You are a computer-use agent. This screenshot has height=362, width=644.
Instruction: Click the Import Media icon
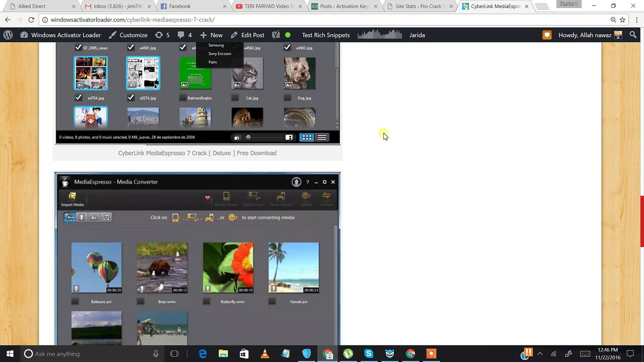tap(72, 199)
